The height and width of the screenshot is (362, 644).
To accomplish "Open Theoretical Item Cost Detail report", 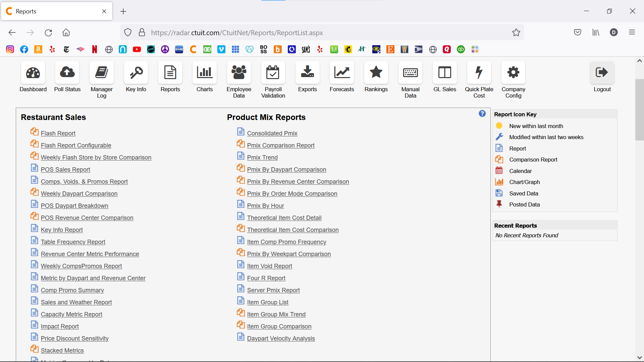I will coord(284,218).
